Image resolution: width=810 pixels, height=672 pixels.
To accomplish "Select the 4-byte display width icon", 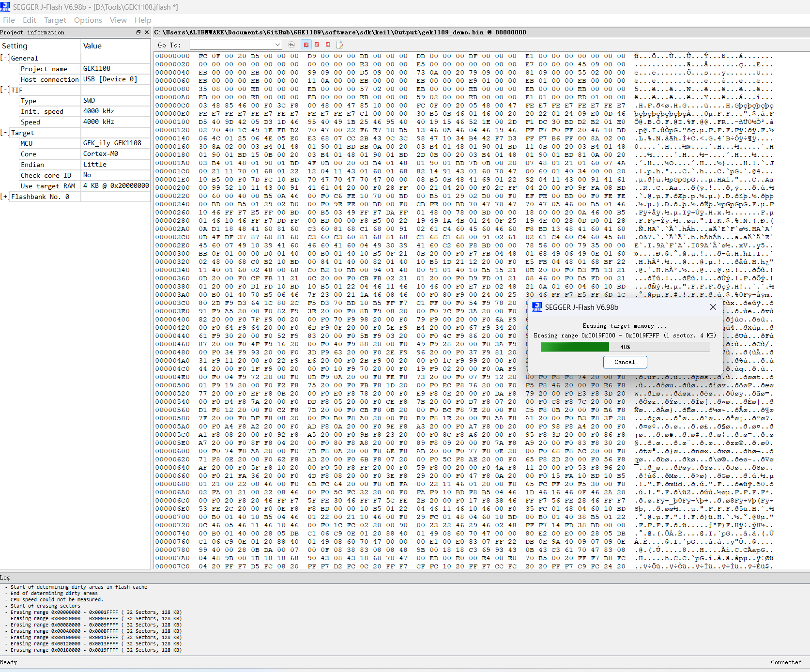I will tap(328, 45).
